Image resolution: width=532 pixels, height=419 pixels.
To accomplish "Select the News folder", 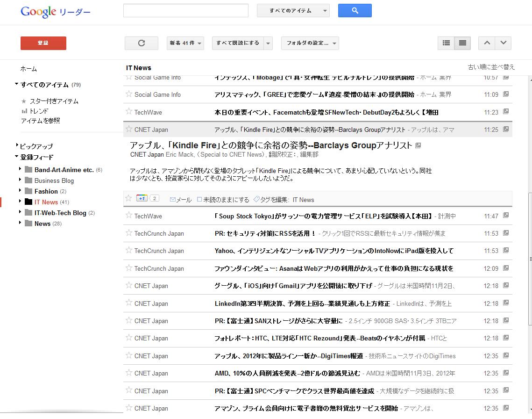I will point(43,224).
